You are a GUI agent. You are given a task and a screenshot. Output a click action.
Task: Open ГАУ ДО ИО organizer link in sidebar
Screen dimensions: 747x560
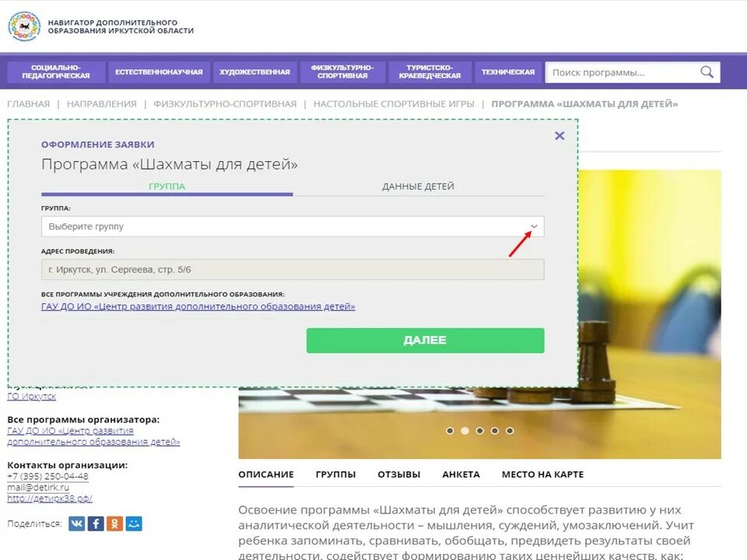[x=93, y=436]
